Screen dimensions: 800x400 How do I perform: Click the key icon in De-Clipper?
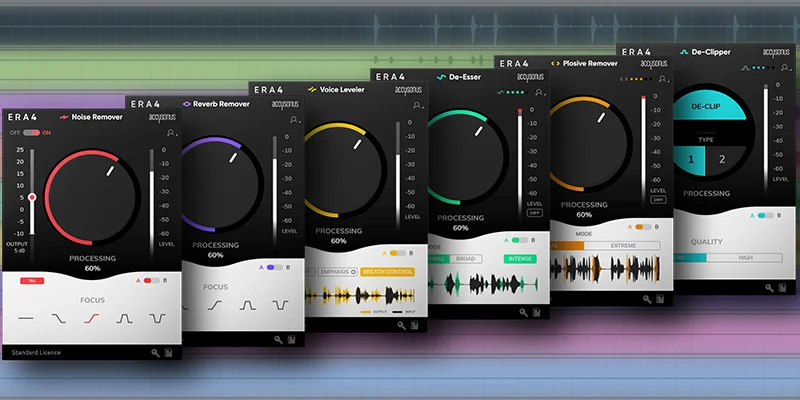click(x=769, y=288)
